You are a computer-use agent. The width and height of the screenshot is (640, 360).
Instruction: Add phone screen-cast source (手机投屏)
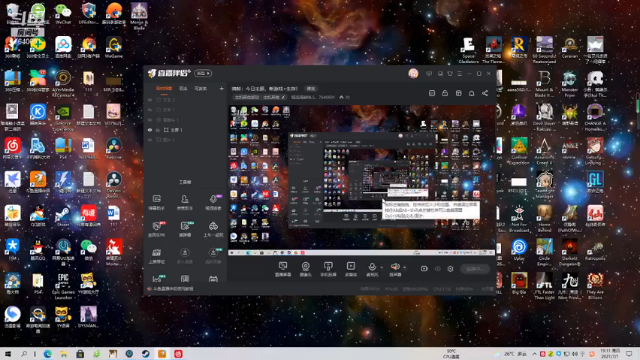(x=328, y=269)
